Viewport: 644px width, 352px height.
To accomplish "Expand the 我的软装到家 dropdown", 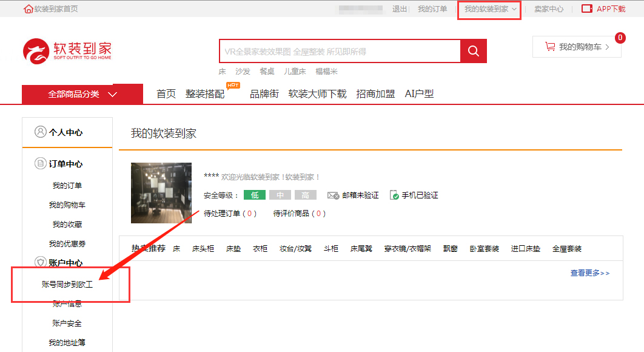I will pyautogui.click(x=490, y=9).
